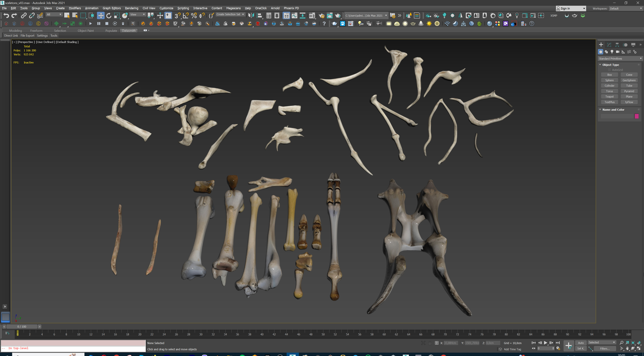The height and width of the screenshot is (356, 644).
Task: Click the Set K. button
Action: click(x=581, y=348)
